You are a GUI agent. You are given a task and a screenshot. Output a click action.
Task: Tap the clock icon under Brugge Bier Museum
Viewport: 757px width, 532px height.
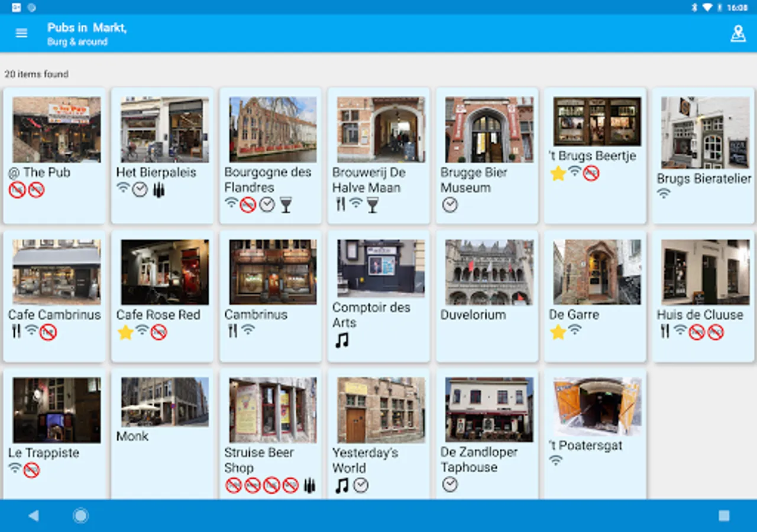point(450,205)
